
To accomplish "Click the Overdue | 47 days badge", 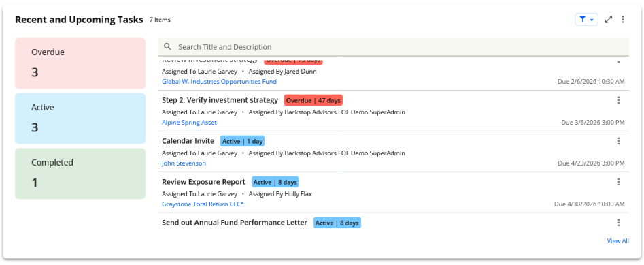I will [313, 100].
